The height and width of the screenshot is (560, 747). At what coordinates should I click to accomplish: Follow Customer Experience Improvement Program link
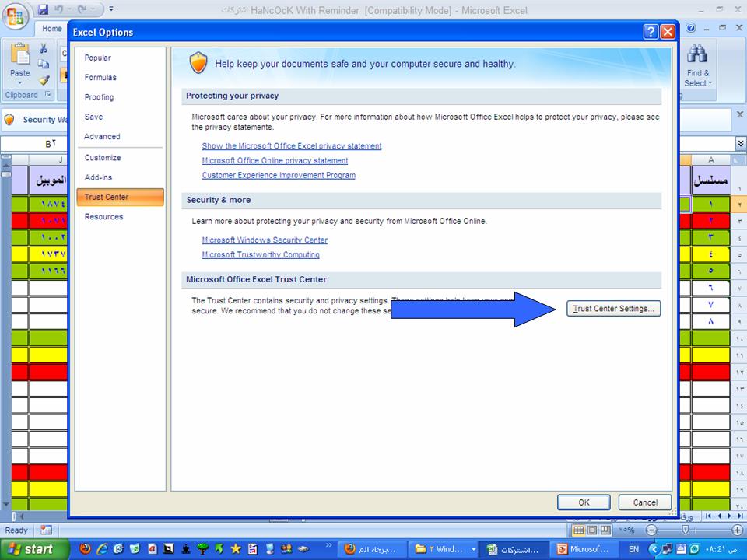(x=279, y=175)
